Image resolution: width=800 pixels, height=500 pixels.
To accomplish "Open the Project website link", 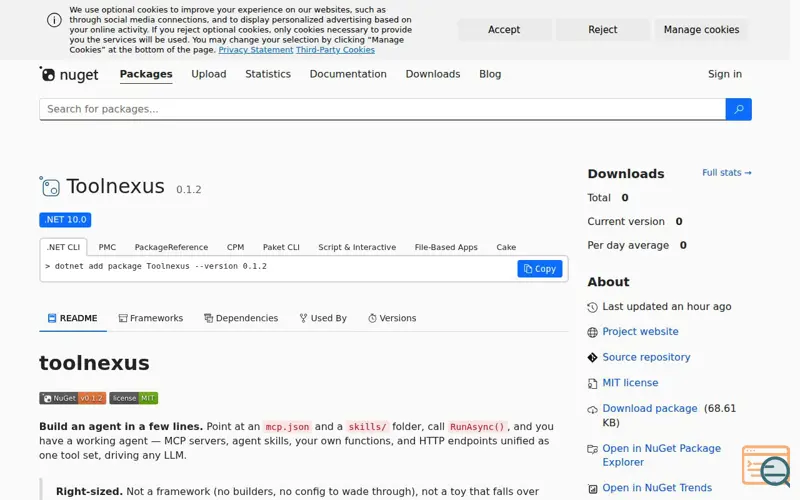I will (640, 332).
